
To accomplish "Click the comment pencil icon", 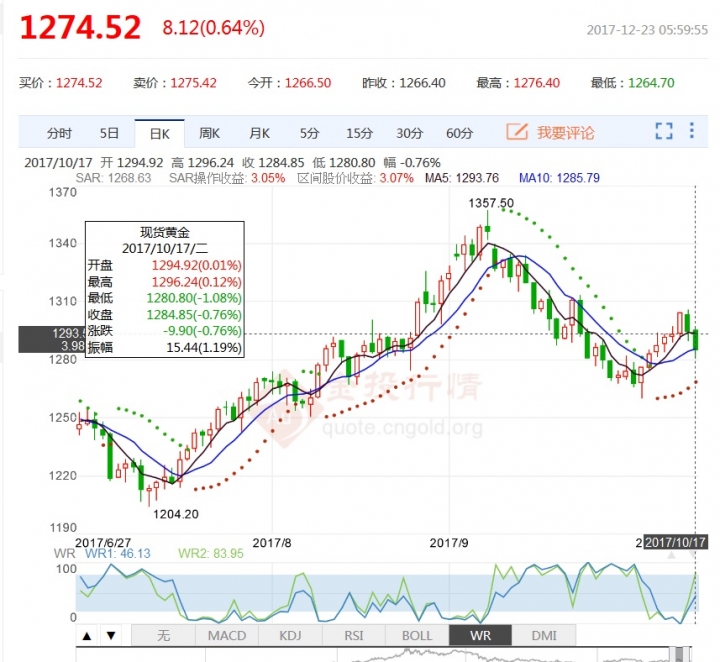I will (x=516, y=132).
